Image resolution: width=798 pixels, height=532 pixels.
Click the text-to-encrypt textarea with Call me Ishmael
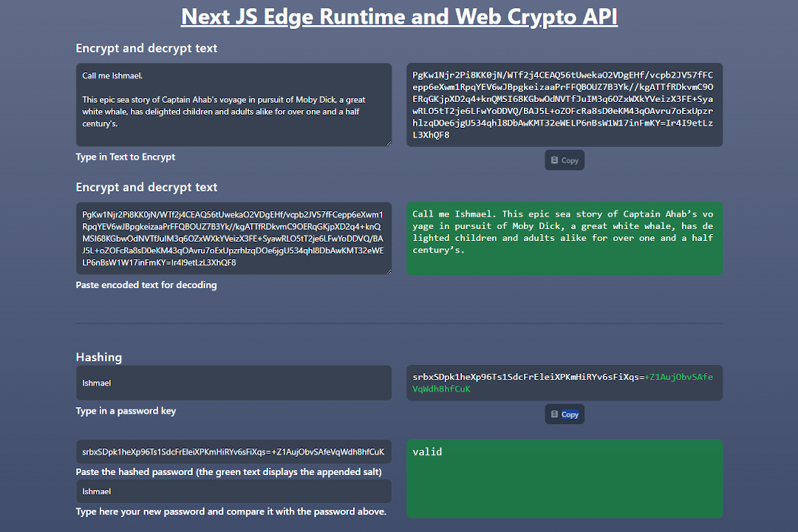[233, 105]
